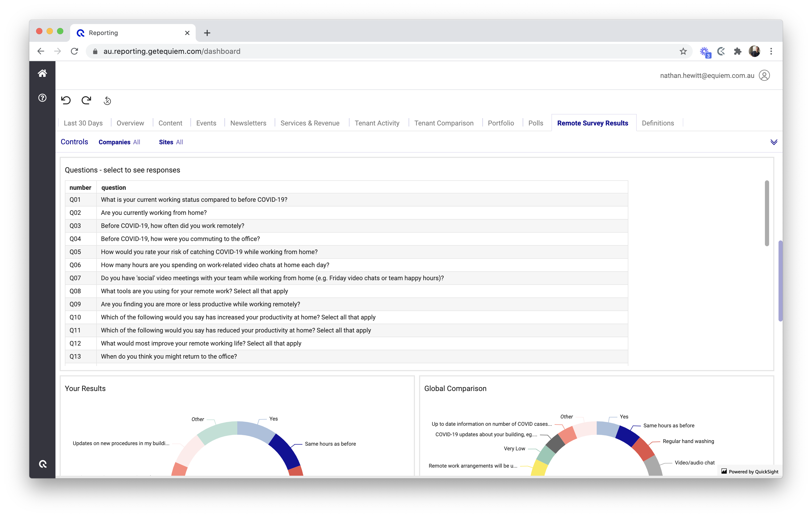
Task: Click the reset dashboard icon
Action: pos(107,100)
